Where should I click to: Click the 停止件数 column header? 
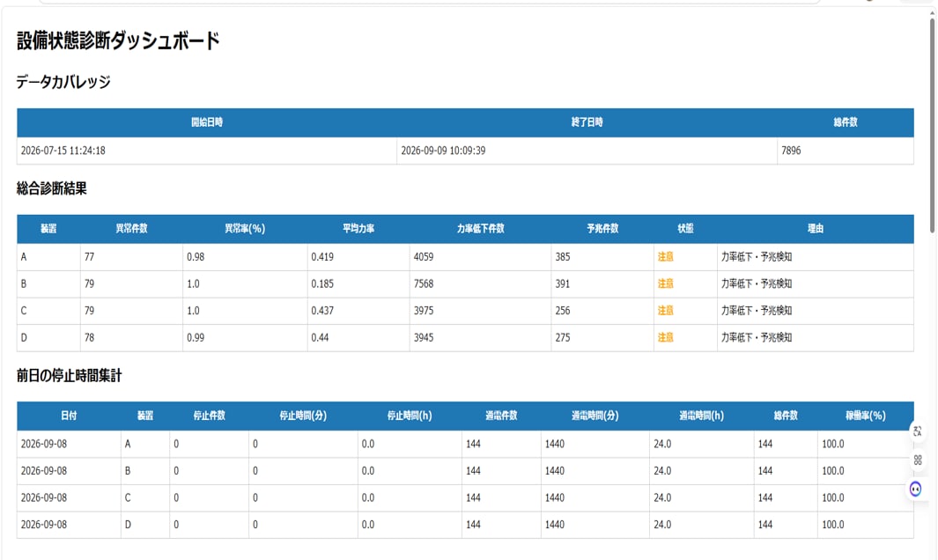coord(210,416)
